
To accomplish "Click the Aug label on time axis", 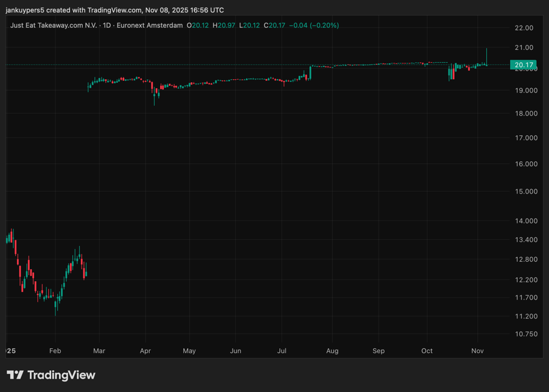I will pos(332,351).
